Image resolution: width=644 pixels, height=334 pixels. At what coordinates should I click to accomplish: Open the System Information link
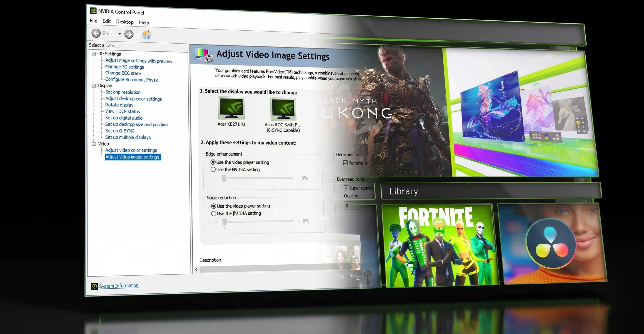119,286
